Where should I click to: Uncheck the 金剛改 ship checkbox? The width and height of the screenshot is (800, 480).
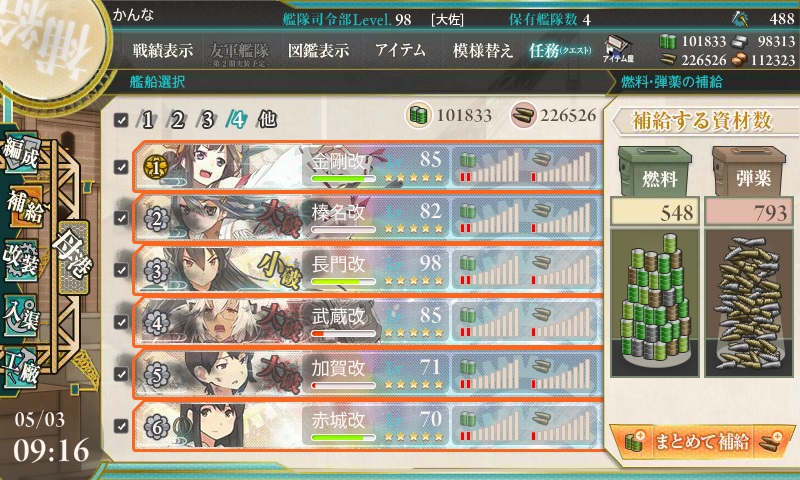click(x=121, y=167)
